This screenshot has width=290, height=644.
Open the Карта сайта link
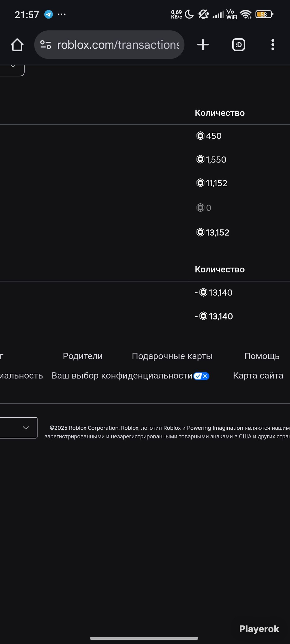click(x=258, y=375)
